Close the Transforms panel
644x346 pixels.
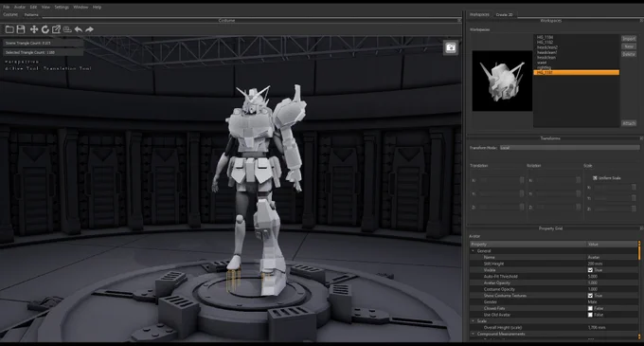click(x=641, y=138)
